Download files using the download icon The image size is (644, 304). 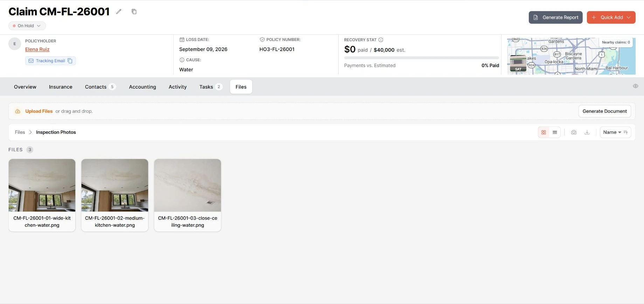tap(587, 132)
